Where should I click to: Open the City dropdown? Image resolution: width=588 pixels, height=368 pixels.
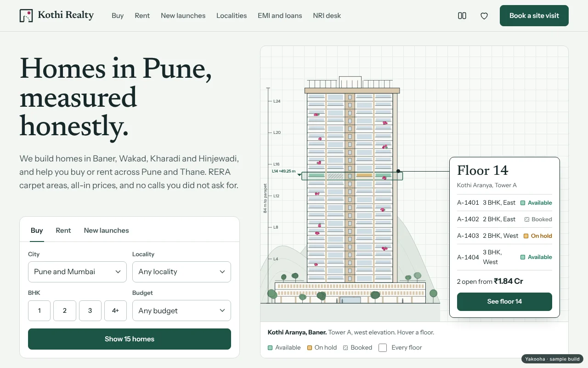click(77, 272)
